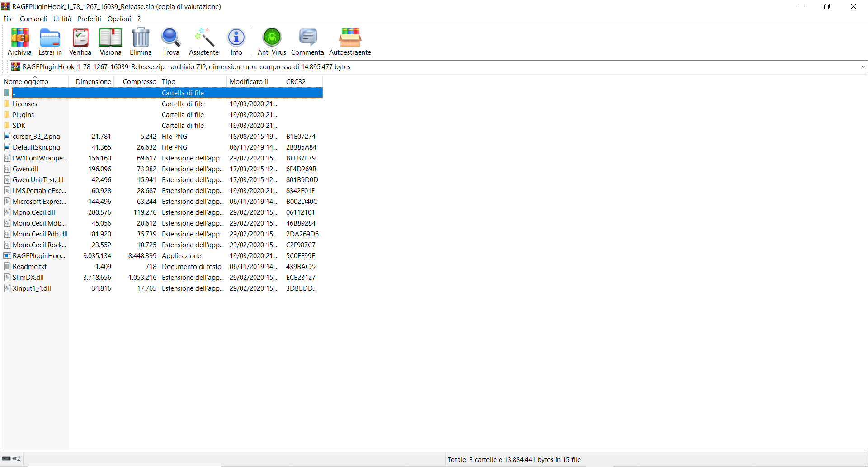Click the Totale status bar text
Image resolution: width=868 pixels, height=467 pixels.
point(514,460)
